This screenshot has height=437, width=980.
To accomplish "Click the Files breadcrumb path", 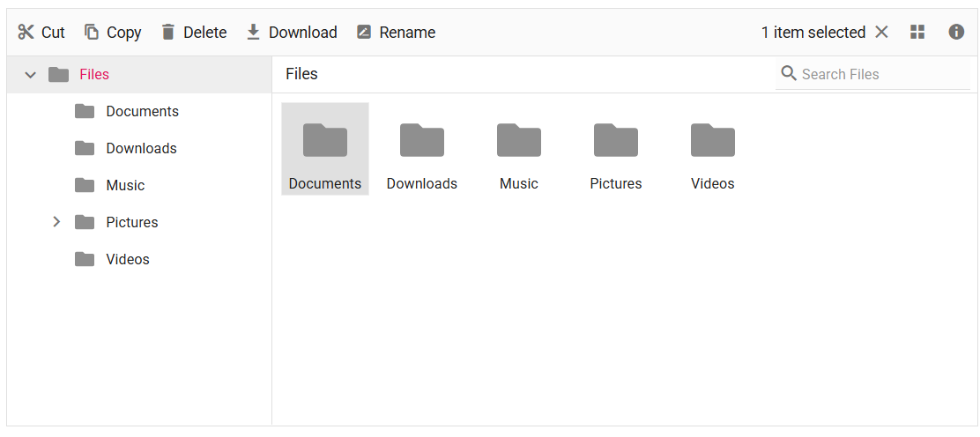I will coord(301,75).
